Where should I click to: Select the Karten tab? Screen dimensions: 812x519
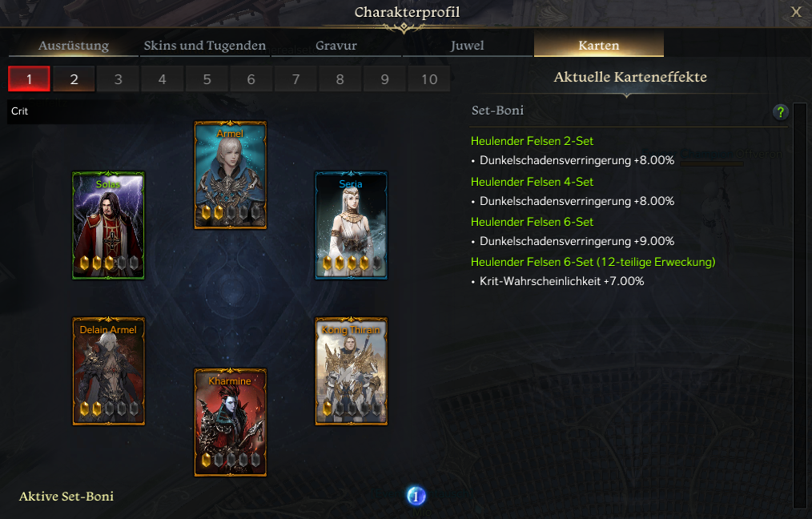pyautogui.click(x=599, y=44)
